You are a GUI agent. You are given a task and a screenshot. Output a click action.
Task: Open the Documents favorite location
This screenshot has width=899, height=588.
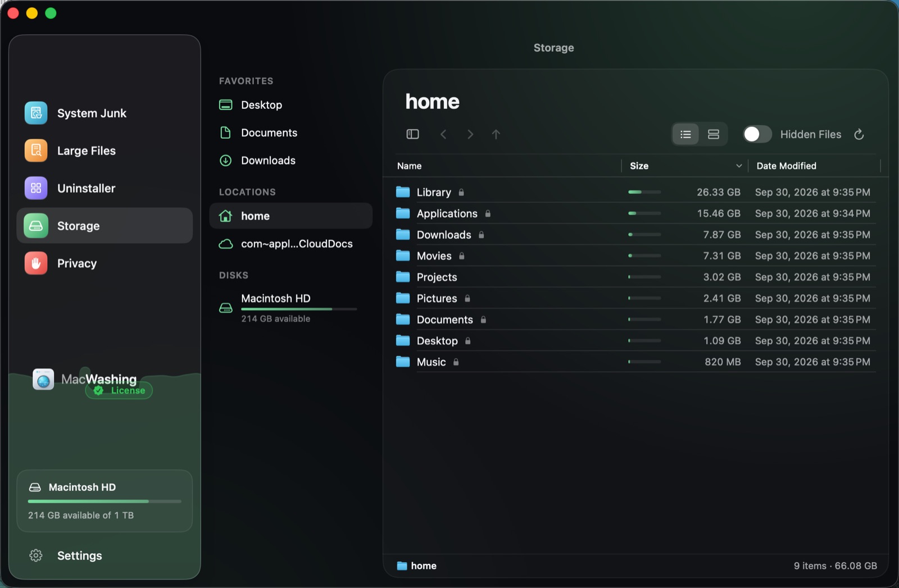coord(290,133)
